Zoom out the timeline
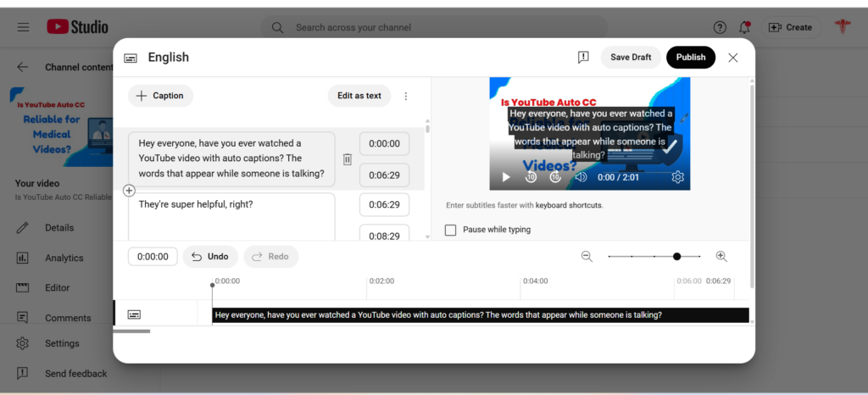This screenshot has height=395, width=868. (587, 256)
